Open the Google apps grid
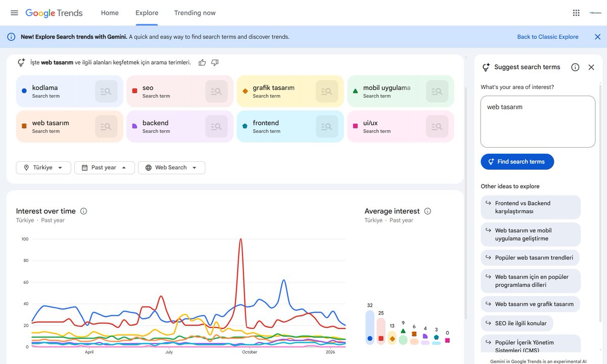 coord(576,12)
